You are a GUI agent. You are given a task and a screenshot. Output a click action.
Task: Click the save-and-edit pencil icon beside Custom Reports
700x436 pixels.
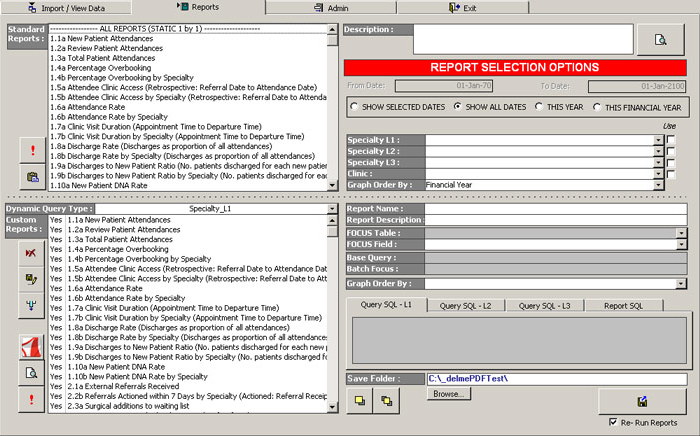coord(31,279)
